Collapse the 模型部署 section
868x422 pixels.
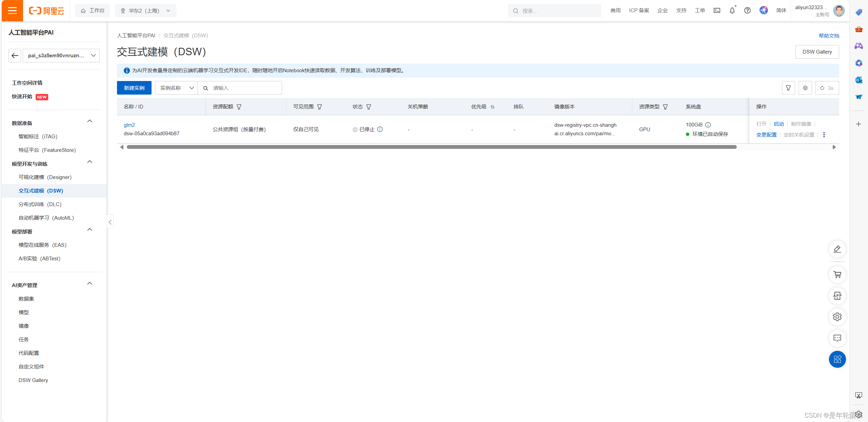[90, 230]
